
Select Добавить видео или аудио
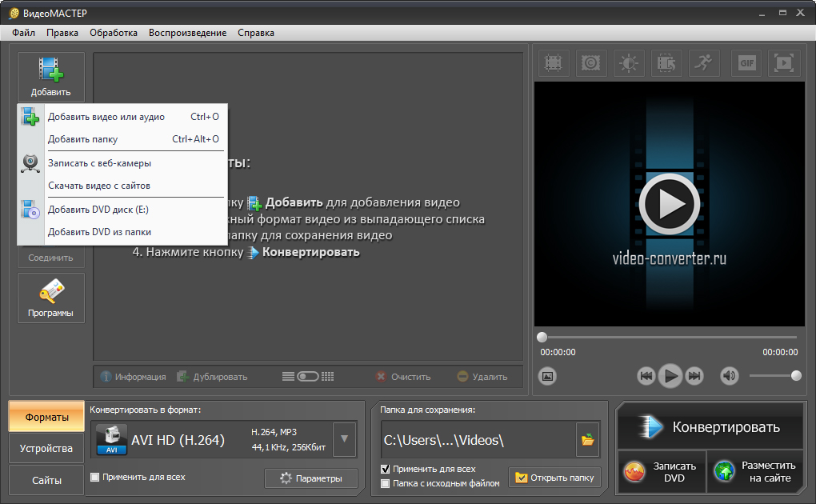[122, 117]
